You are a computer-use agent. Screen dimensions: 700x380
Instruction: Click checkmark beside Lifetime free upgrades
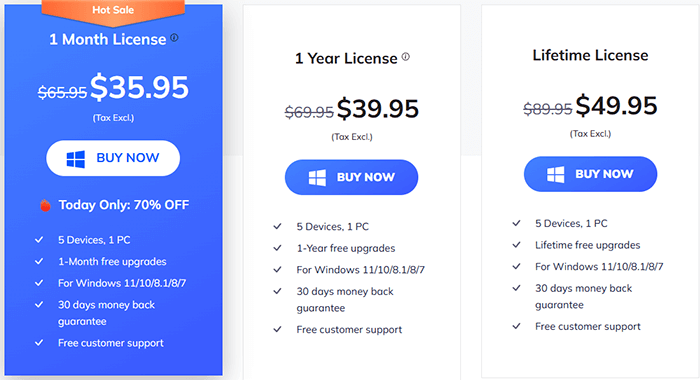coord(517,245)
